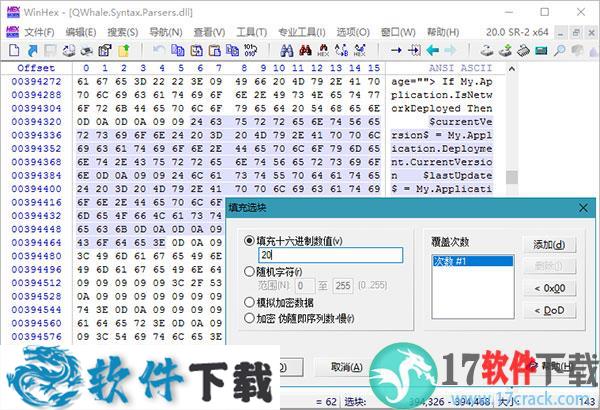Navigate Back with the cyan left arrow
This screenshot has width=600, height=410.
pos(432,50)
